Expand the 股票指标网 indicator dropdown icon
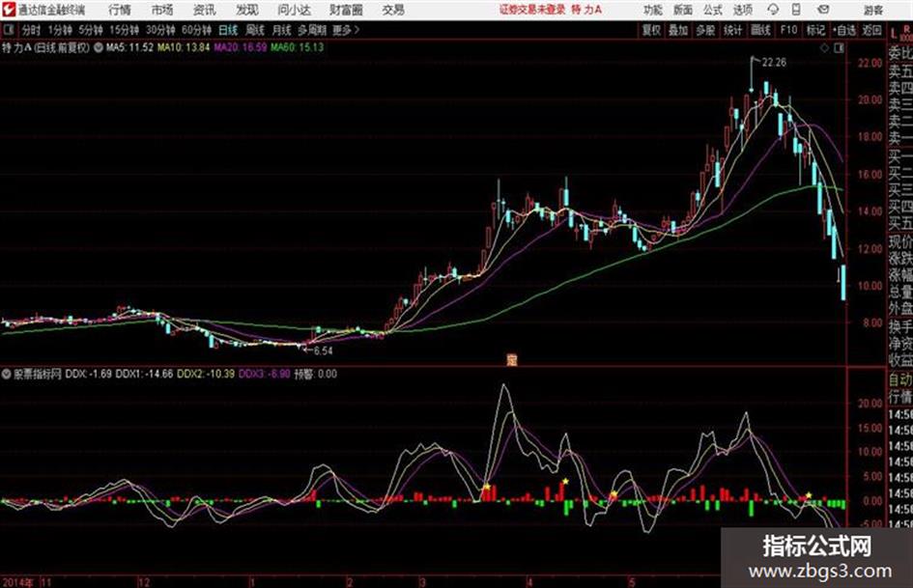 click(x=7, y=375)
